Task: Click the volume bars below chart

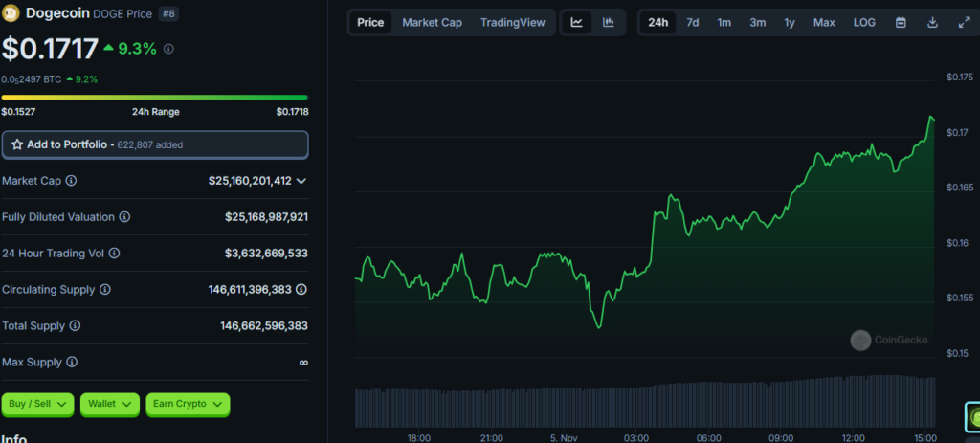Action: (645, 401)
